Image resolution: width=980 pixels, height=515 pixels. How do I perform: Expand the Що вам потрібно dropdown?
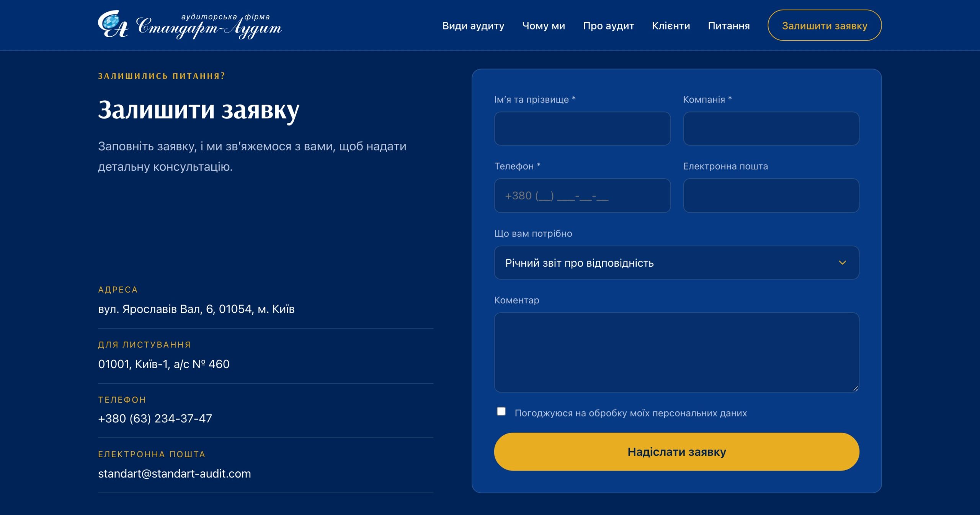click(676, 262)
